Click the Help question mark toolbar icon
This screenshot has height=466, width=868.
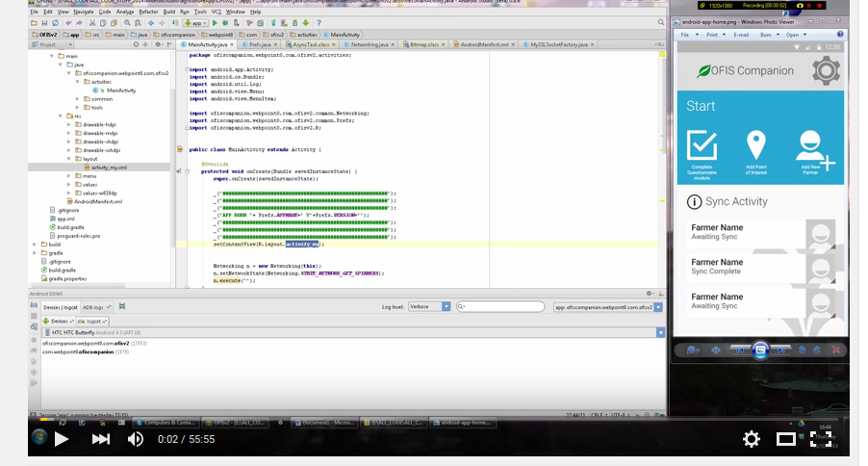tap(319, 22)
